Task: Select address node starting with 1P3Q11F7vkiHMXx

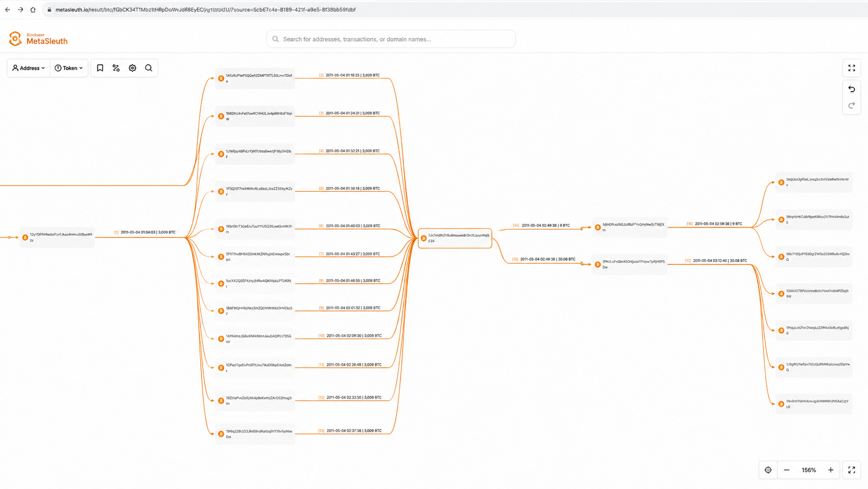Action: coord(255,191)
